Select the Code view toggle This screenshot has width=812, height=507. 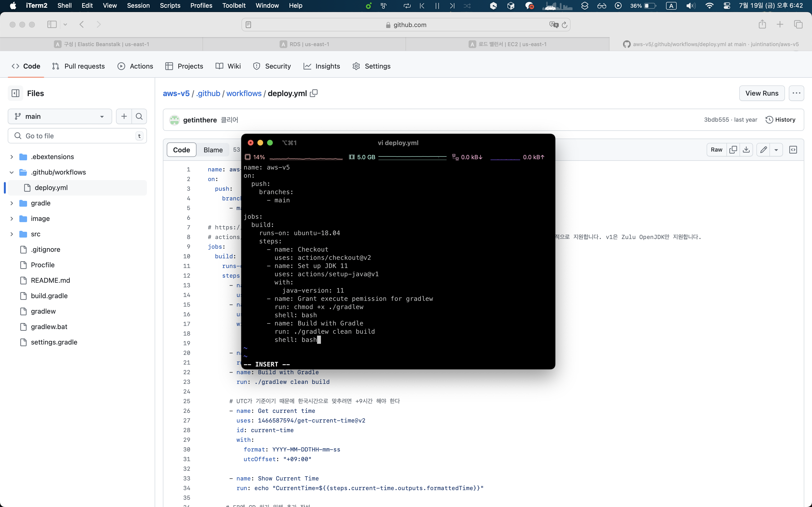181,150
